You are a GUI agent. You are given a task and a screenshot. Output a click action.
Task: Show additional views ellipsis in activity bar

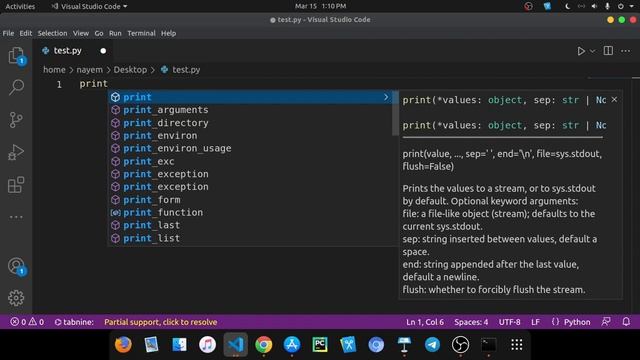pos(16,217)
